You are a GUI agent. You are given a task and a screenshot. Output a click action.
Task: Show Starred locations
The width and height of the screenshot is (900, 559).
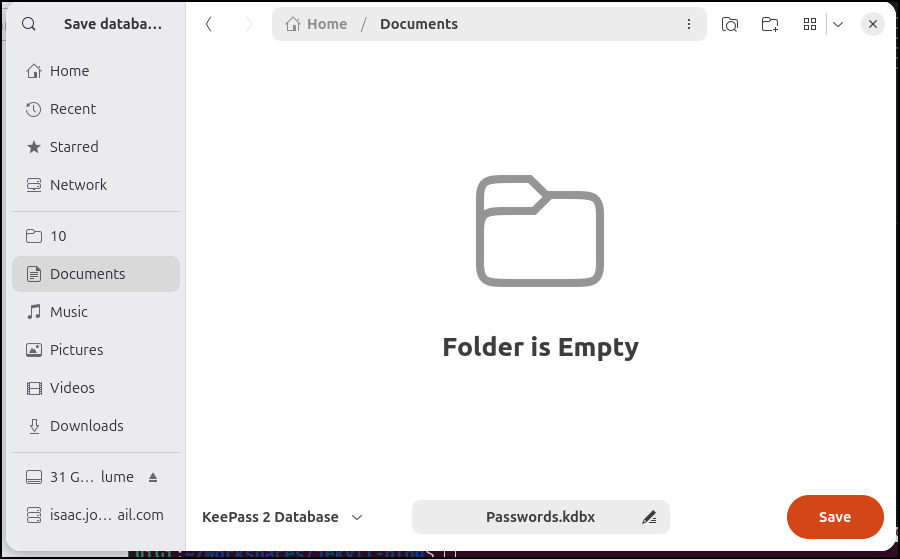click(96, 147)
